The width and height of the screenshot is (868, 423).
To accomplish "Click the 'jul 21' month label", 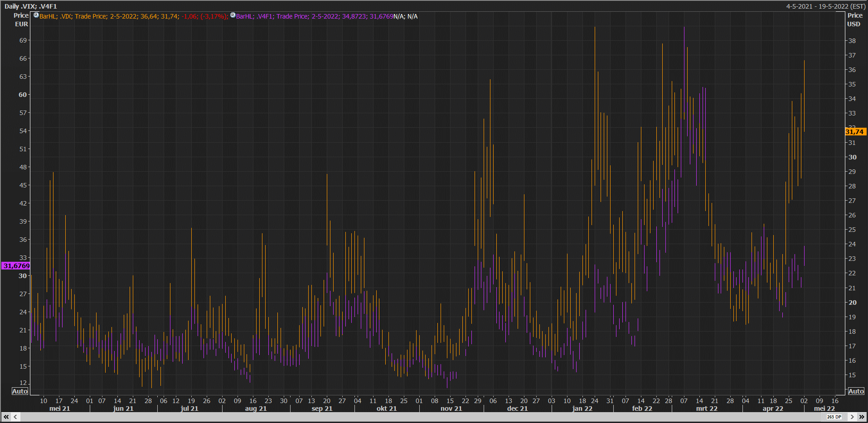I will click(x=189, y=409).
